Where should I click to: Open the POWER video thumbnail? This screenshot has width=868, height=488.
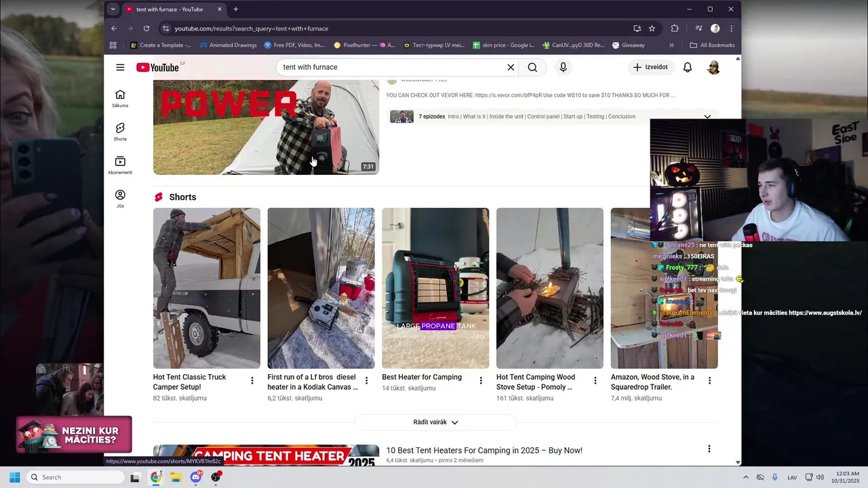(x=266, y=127)
